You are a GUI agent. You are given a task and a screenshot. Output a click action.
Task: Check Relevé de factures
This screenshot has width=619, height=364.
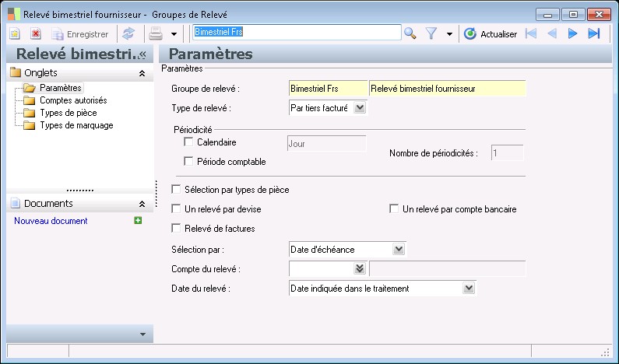pos(176,228)
